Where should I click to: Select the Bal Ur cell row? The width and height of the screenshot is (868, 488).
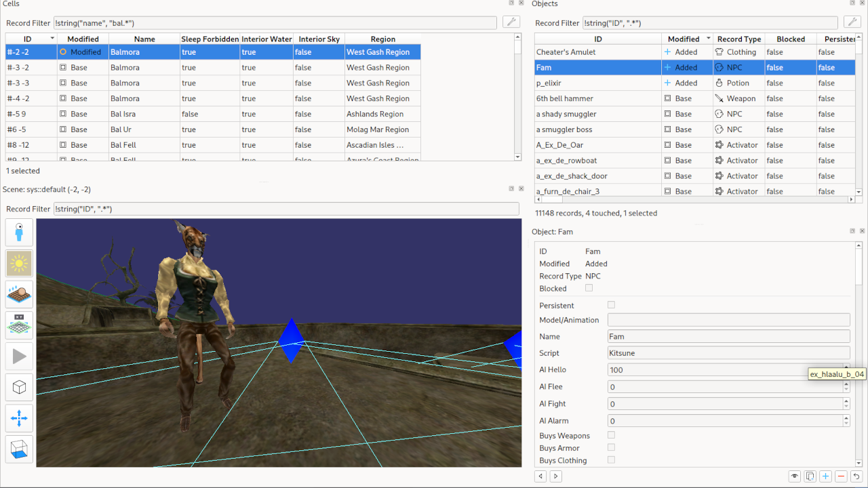pos(213,129)
